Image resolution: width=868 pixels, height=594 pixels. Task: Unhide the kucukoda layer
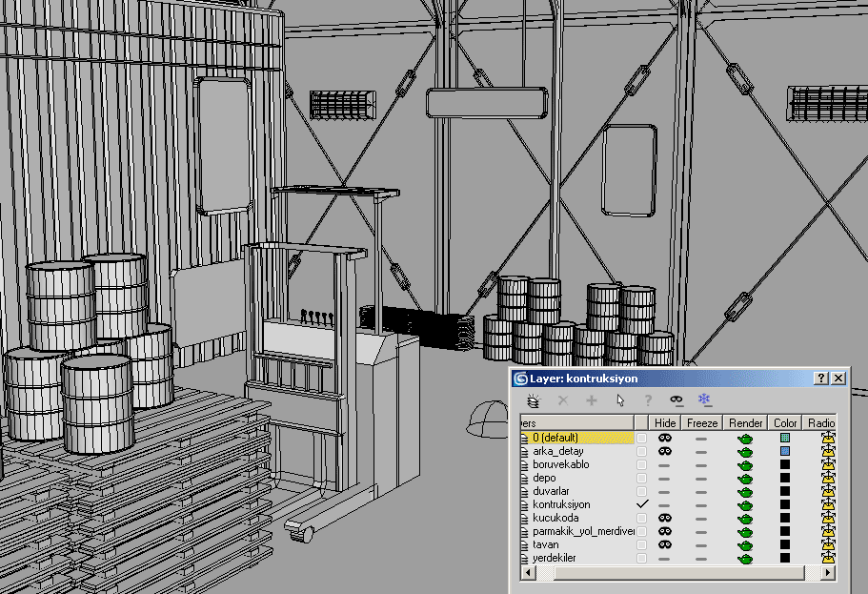pyautogui.click(x=665, y=518)
